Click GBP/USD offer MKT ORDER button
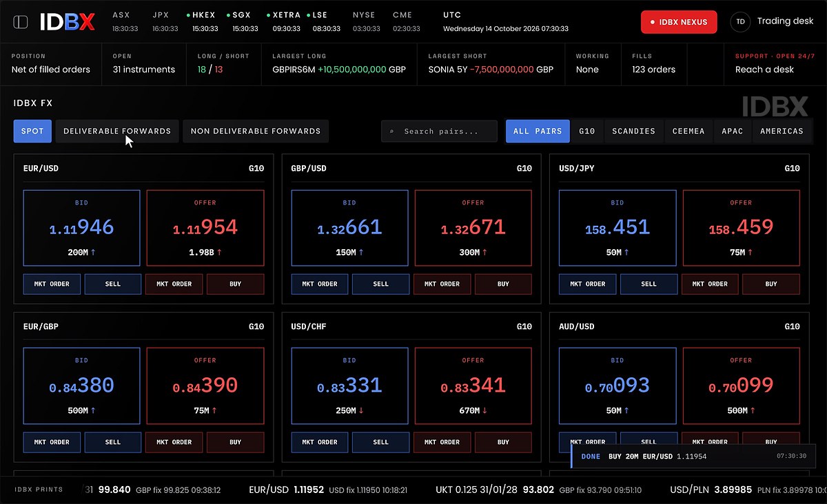 pyautogui.click(x=442, y=284)
